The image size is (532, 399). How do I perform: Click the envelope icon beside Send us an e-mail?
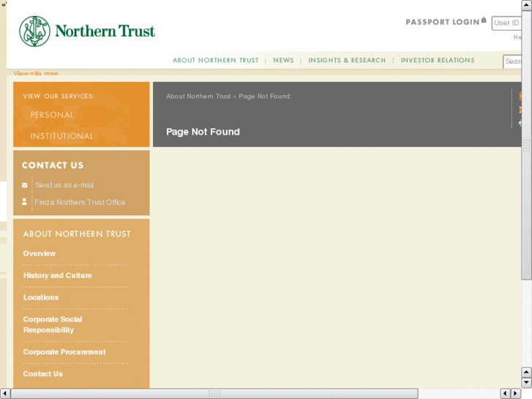coord(24,185)
